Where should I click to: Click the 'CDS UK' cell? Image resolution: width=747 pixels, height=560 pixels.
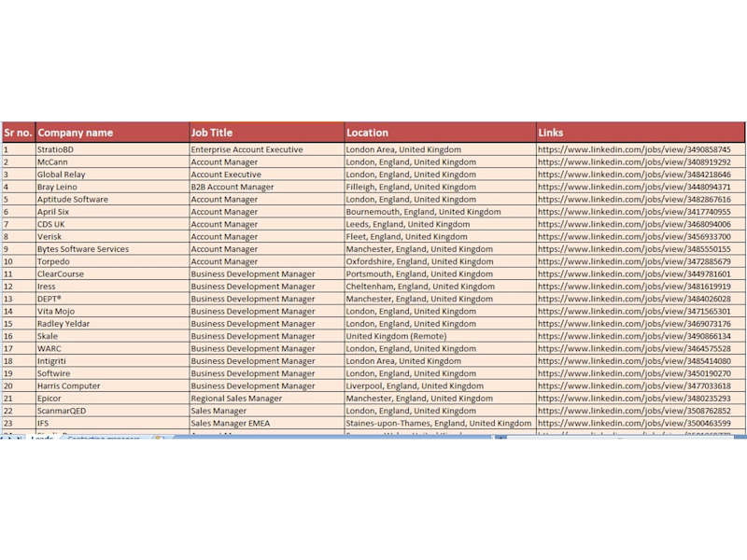112,224
